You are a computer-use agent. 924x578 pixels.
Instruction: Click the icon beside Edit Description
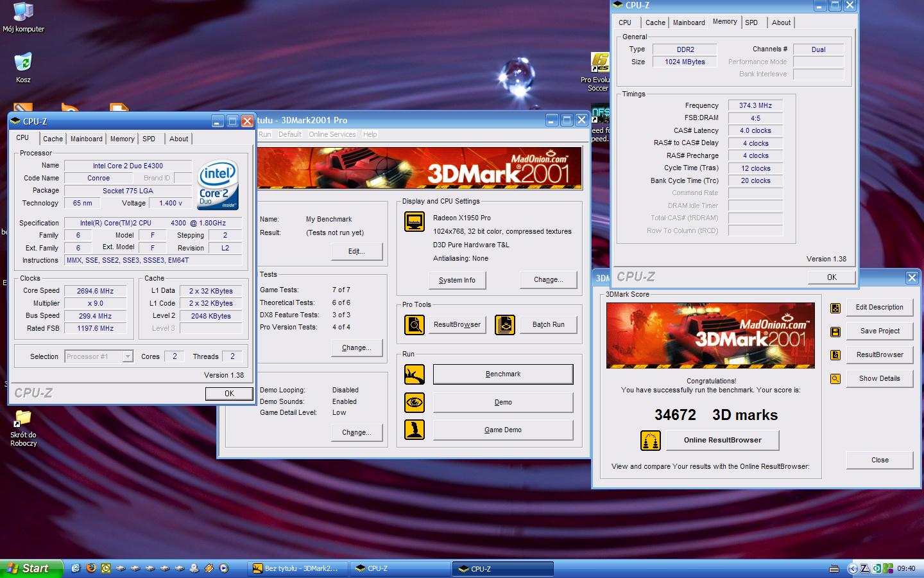click(835, 308)
